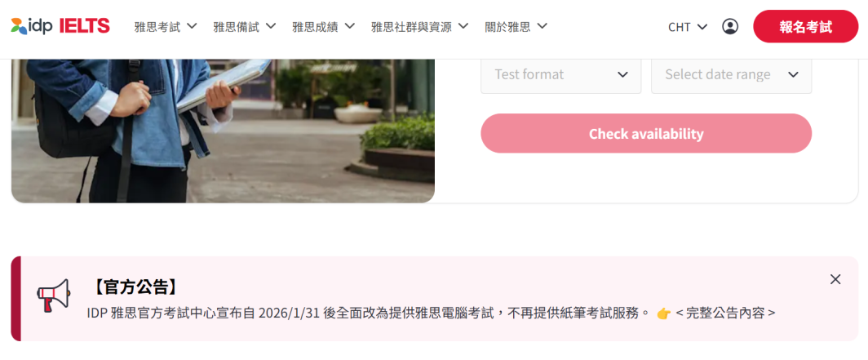Viewport: 868px width, 360px height.
Task: Click the chevron next to 關於雅思
Action: [x=542, y=26]
